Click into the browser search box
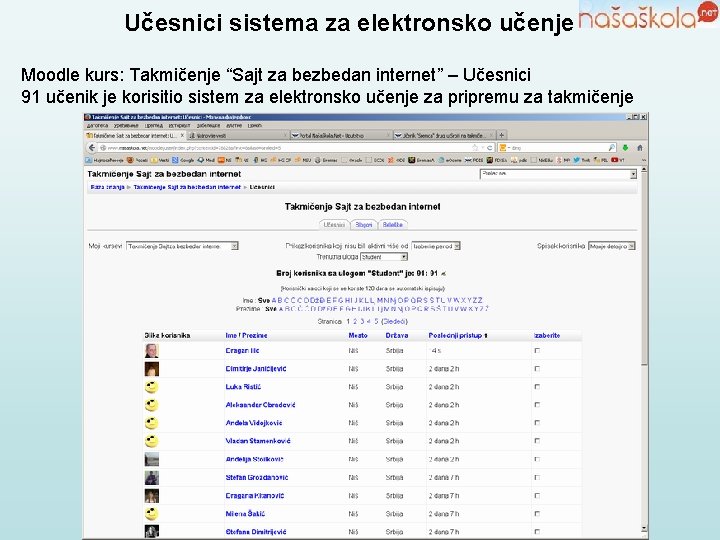The width and height of the screenshot is (720, 540). [557, 148]
